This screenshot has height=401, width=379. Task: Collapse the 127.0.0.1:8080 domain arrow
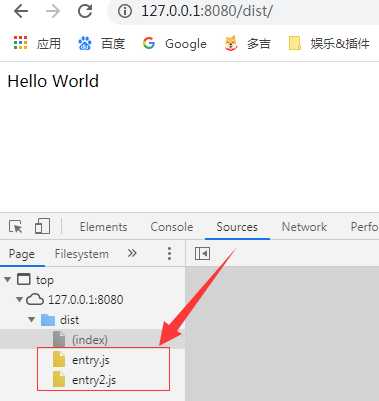[20, 299]
